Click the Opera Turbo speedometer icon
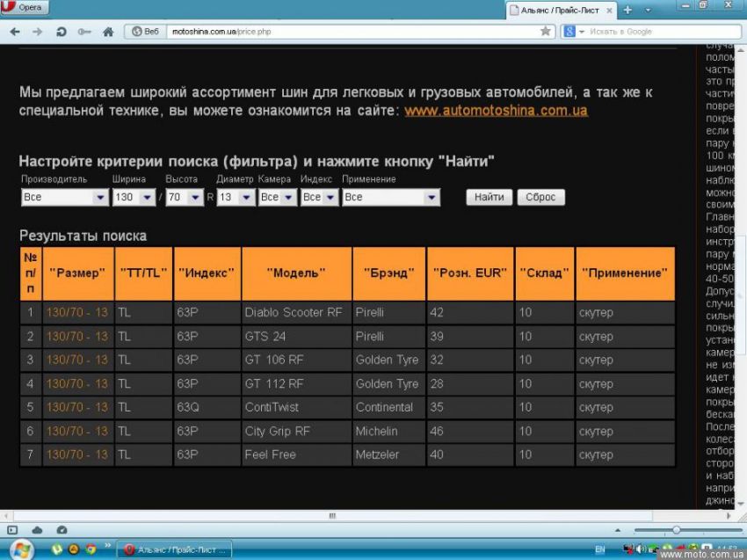Viewport: 747px width, 560px height. pyautogui.click(x=62, y=530)
